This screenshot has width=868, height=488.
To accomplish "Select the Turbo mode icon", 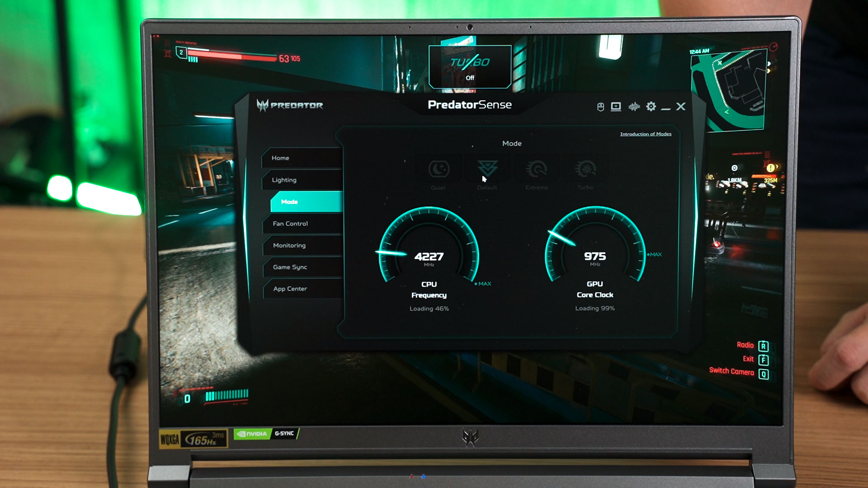I will tap(585, 169).
